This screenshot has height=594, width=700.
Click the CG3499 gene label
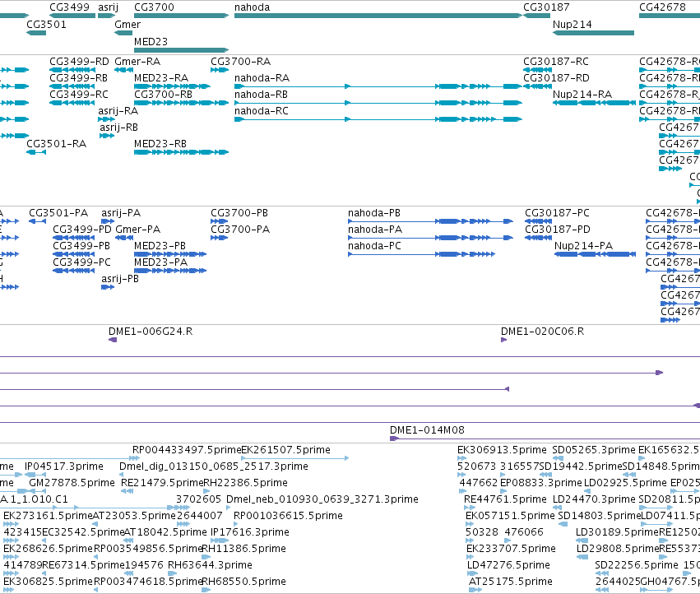69,7
